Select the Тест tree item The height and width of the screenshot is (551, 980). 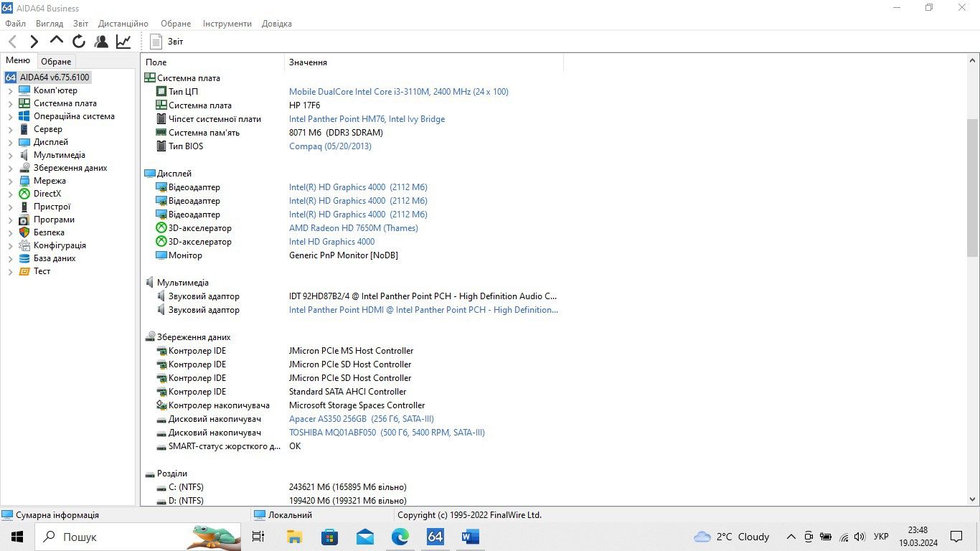tap(42, 271)
